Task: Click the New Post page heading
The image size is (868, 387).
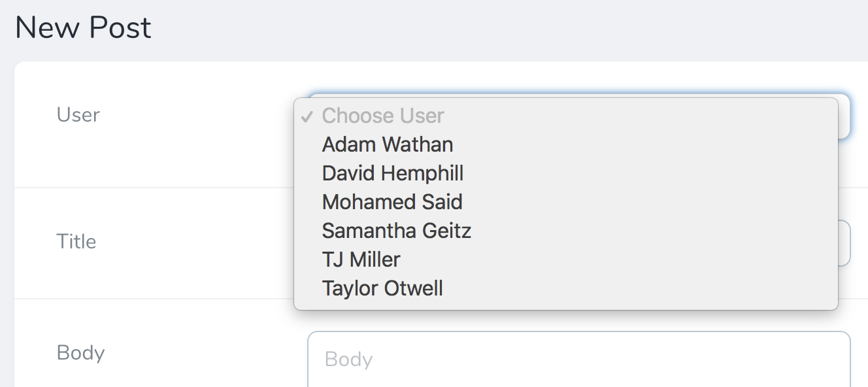Action: click(84, 28)
